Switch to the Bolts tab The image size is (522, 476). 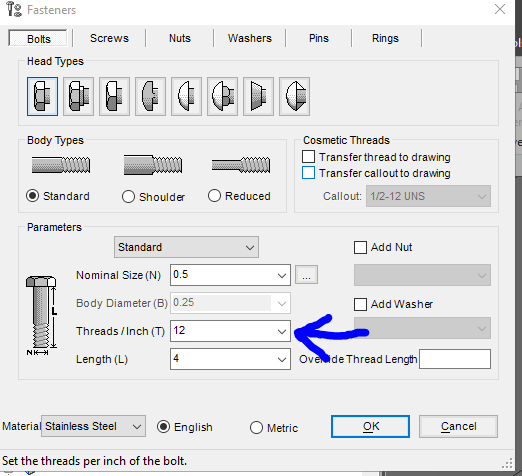pos(38,39)
